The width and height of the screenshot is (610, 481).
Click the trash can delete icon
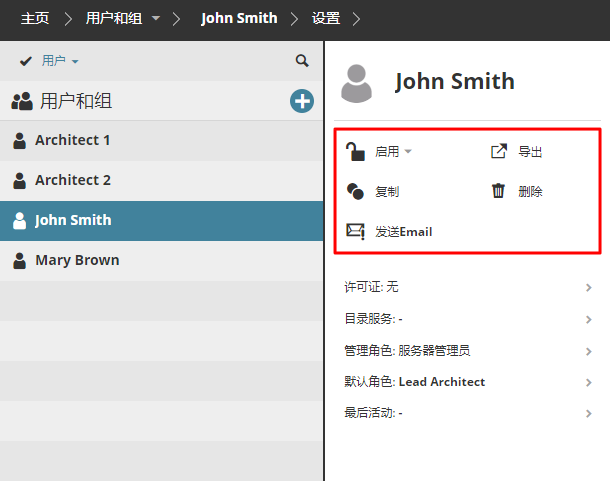[x=498, y=191]
